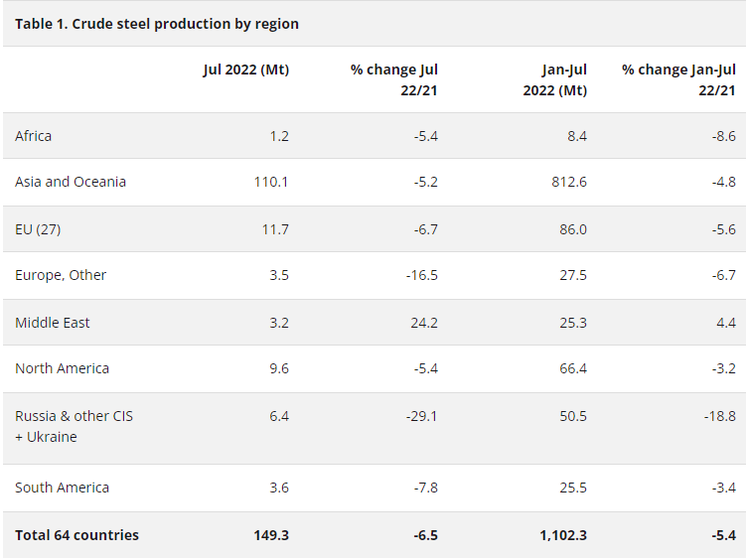Click the 'Russia & other CIS + Ukraine' label
The width and height of the screenshot is (746, 560).
point(74,427)
